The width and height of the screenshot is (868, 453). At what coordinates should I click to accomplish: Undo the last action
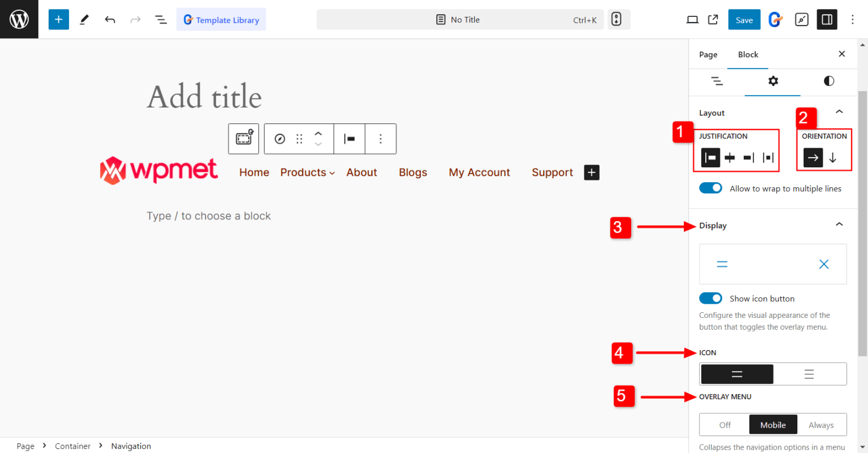tap(110, 19)
